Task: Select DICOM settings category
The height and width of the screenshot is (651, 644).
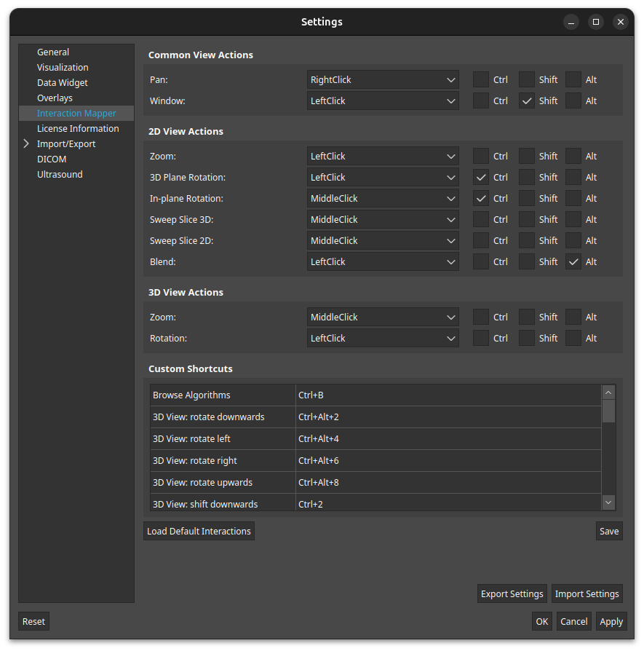Action: click(76, 159)
